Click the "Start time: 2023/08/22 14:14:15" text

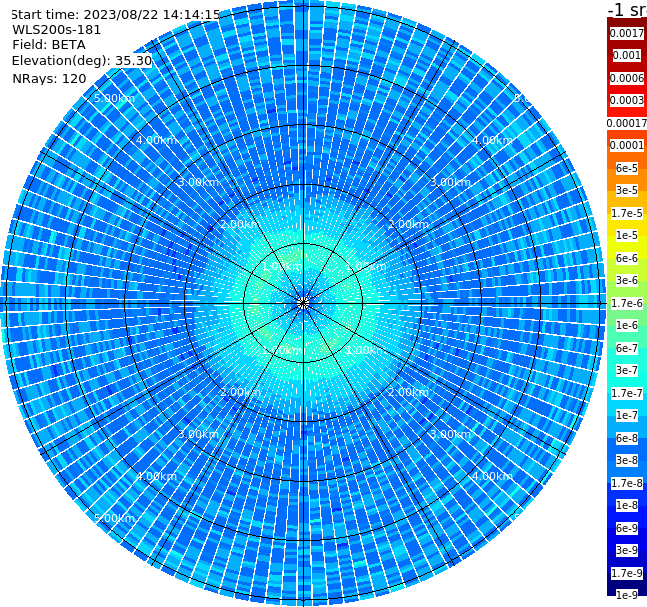point(115,14)
